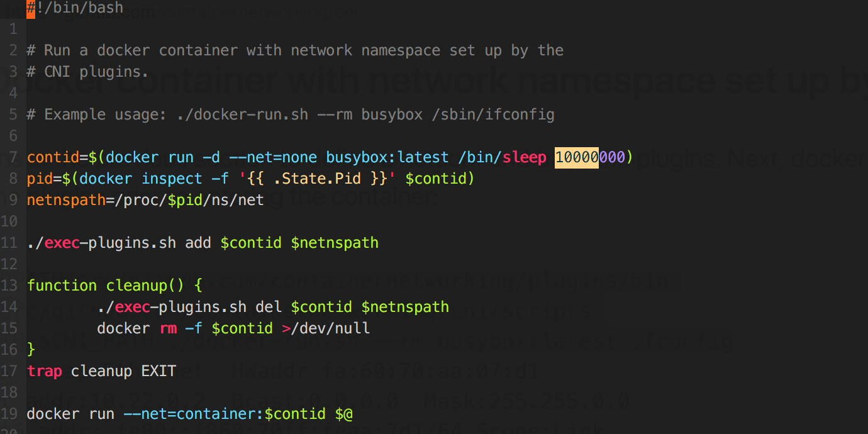Click the EXIT signal name
This screenshot has width=868, height=434.
coord(159,371)
